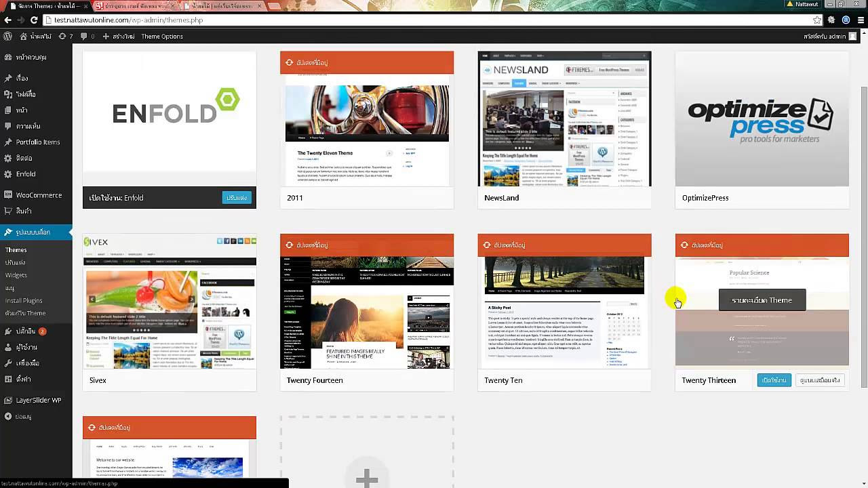Open the ความเห็น comments menu

(36, 126)
